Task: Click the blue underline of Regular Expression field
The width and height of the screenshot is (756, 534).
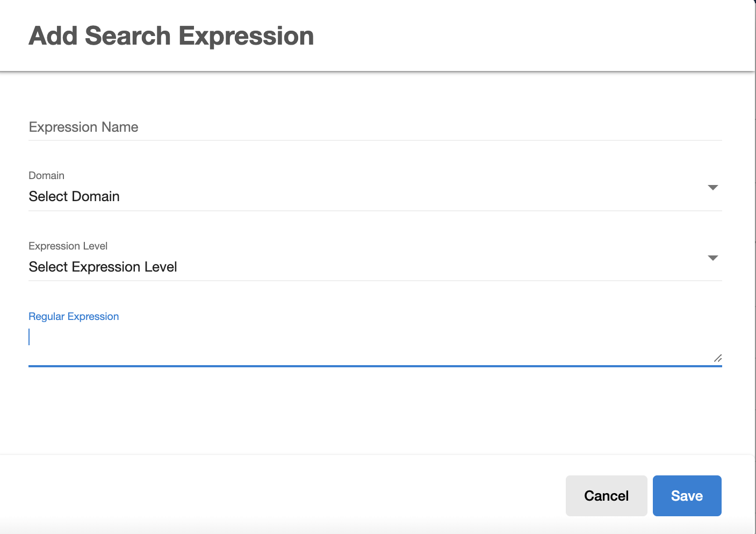Action: [375, 366]
